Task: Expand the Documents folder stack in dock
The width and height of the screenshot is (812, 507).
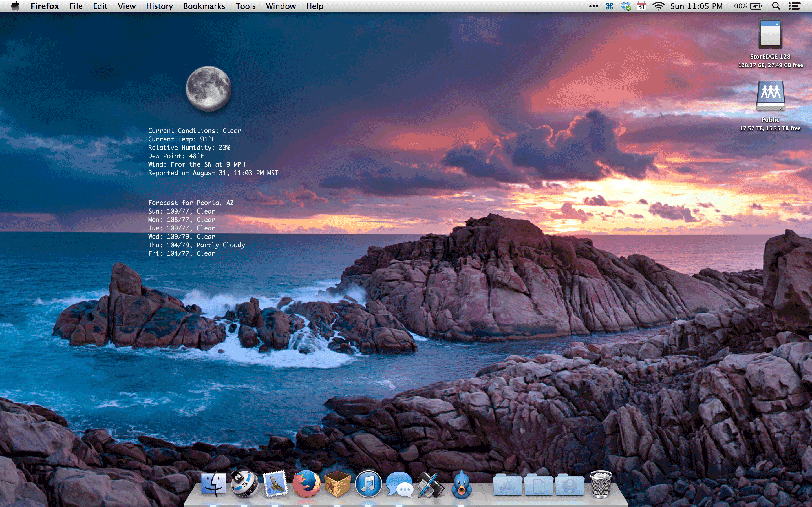Action: click(x=539, y=485)
